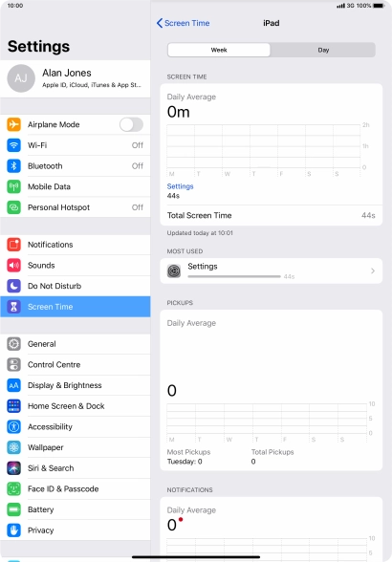Viewport: 392px width, 562px height.
Task: Open Notifications via its red icon
Action: point(13,245)
